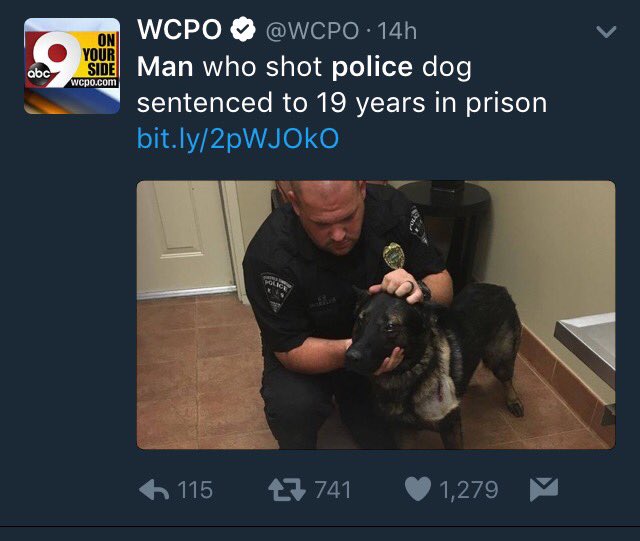Screen dimensions: 640x541
Task: Click the 1,279 likes count
Action: [x=469, y=490]
